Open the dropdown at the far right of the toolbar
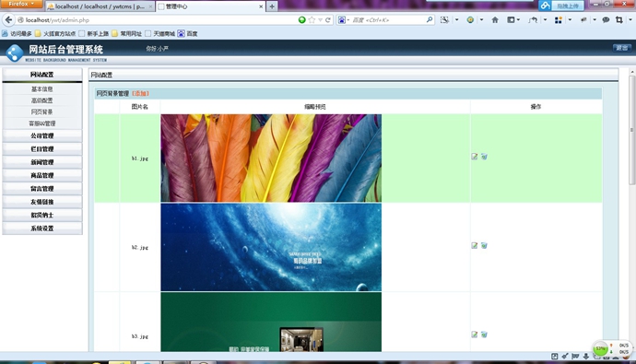 [x=630, y=19]
